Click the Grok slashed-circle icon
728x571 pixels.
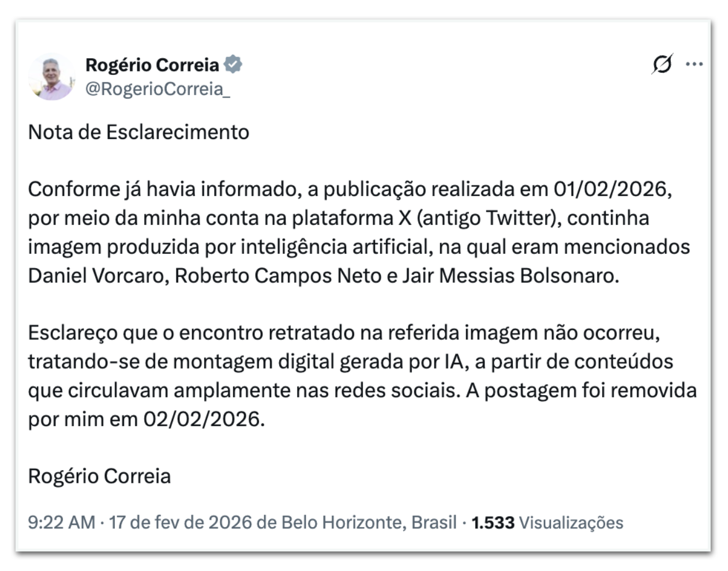[x=662, y=64]
